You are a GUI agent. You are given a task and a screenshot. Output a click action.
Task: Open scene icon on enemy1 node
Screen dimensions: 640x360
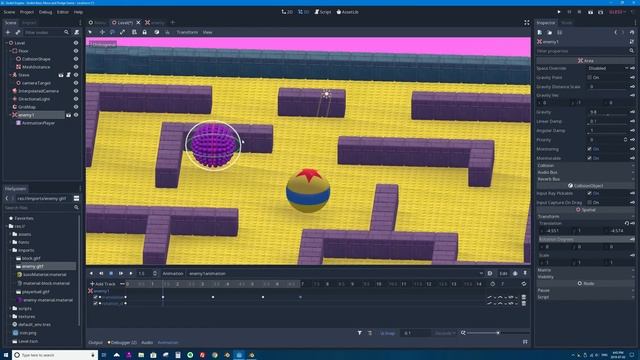(68, 115)
